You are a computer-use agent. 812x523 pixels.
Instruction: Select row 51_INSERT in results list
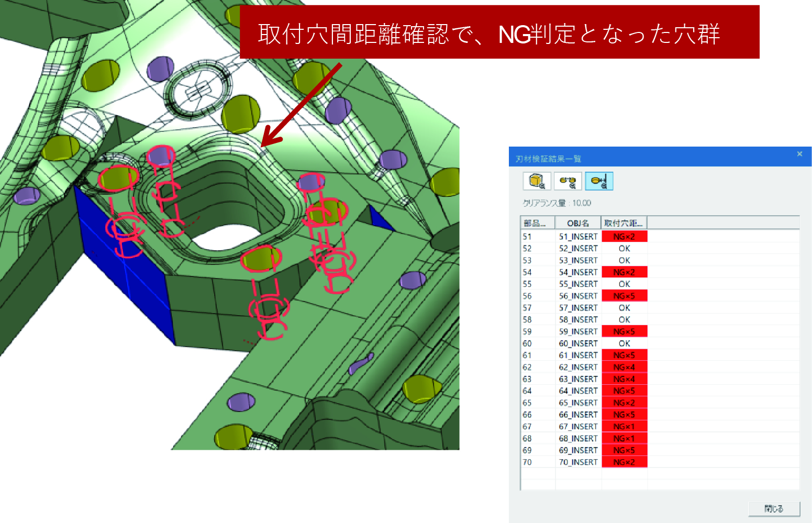coord(578,237)
